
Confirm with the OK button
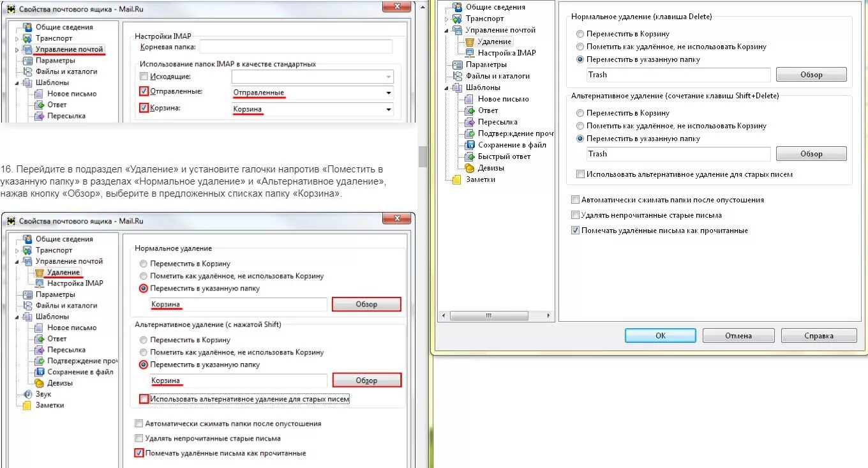coord(660,336)
